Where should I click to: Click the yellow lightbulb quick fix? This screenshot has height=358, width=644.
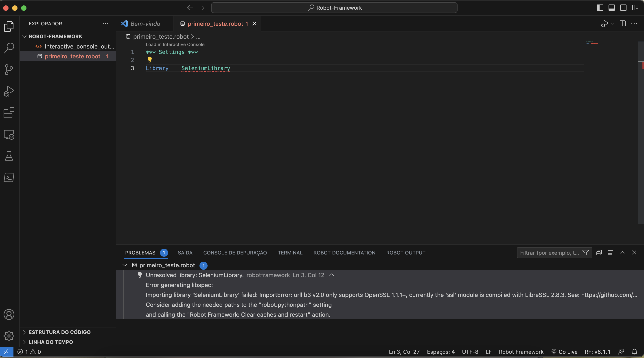pos(149,60)
